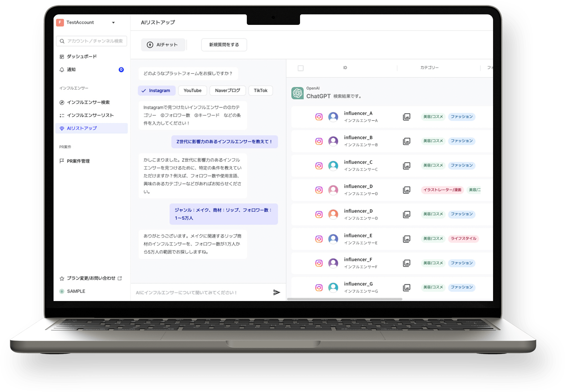Click the ファッション tag on influencer_A
Viewport: 565px width, 392px height.
(462, 117)
